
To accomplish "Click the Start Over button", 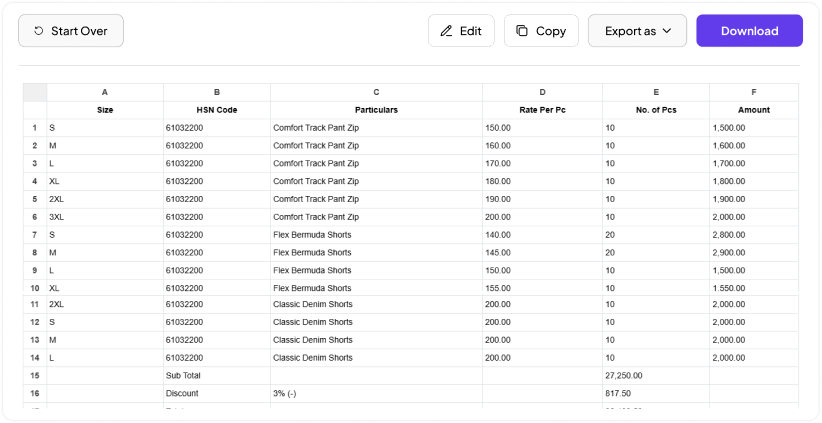I will (71, 31).
